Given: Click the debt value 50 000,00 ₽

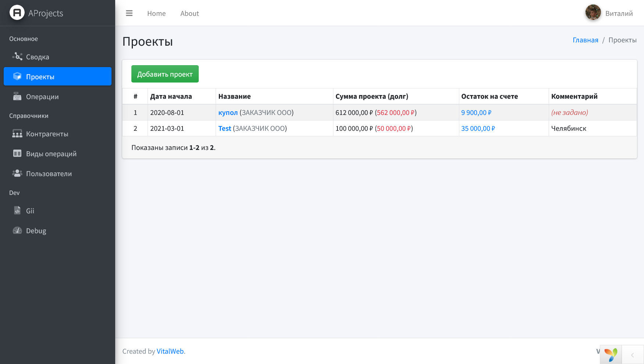Looking at the screenshot, I should pos(394,128).
